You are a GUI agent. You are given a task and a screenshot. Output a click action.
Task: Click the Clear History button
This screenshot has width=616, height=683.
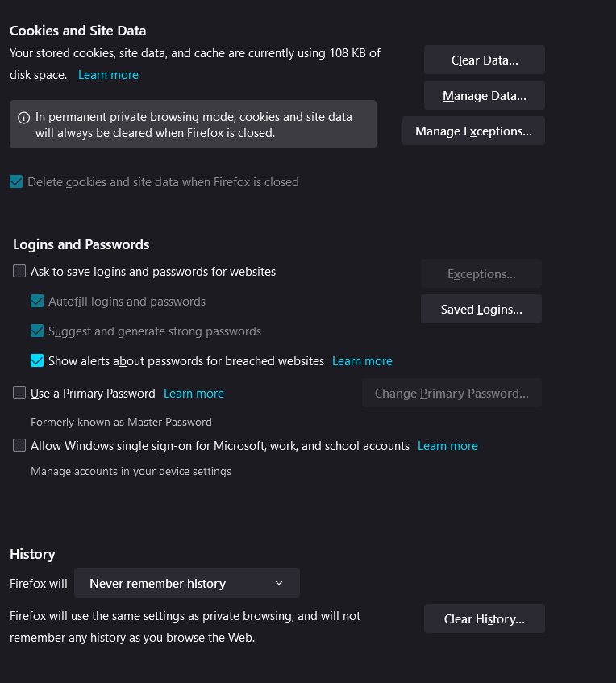[484, 619]
